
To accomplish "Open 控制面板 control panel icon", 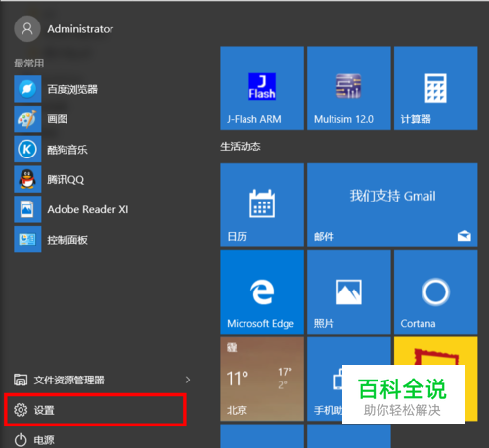I will 27,240.
